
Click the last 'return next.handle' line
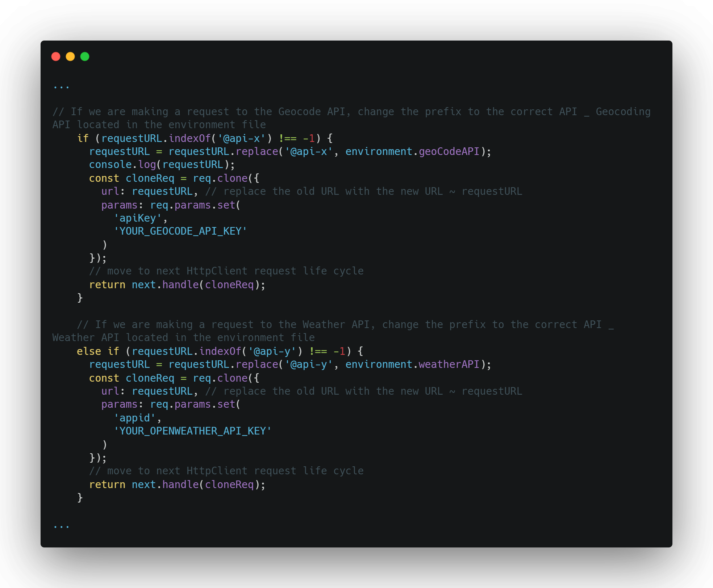pos(177,484)
